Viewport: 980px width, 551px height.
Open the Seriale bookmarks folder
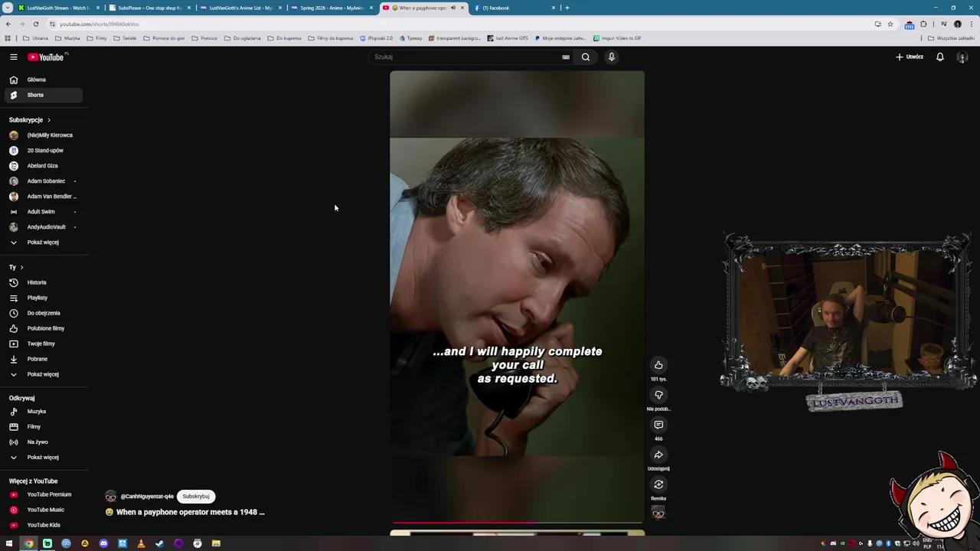125,38
